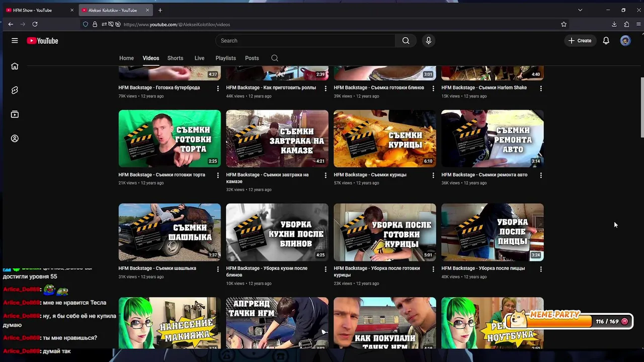Open options for Готовка бутерброда video
The height and width of the screenshot is (362, 644).
[218, 88]
